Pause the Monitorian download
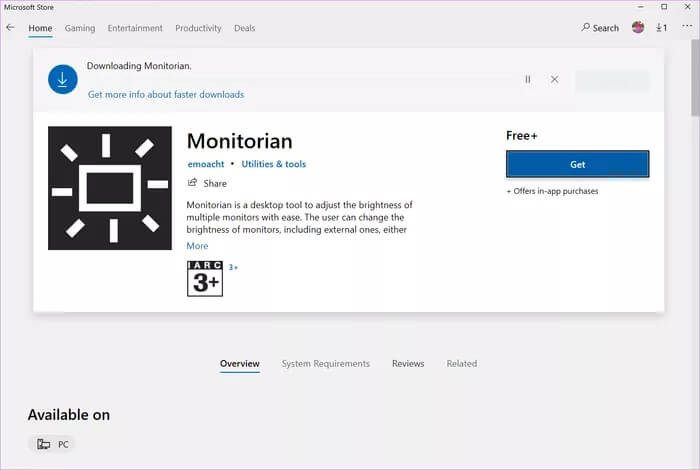This screenshot has width=700, height=470. pos(528,79)
